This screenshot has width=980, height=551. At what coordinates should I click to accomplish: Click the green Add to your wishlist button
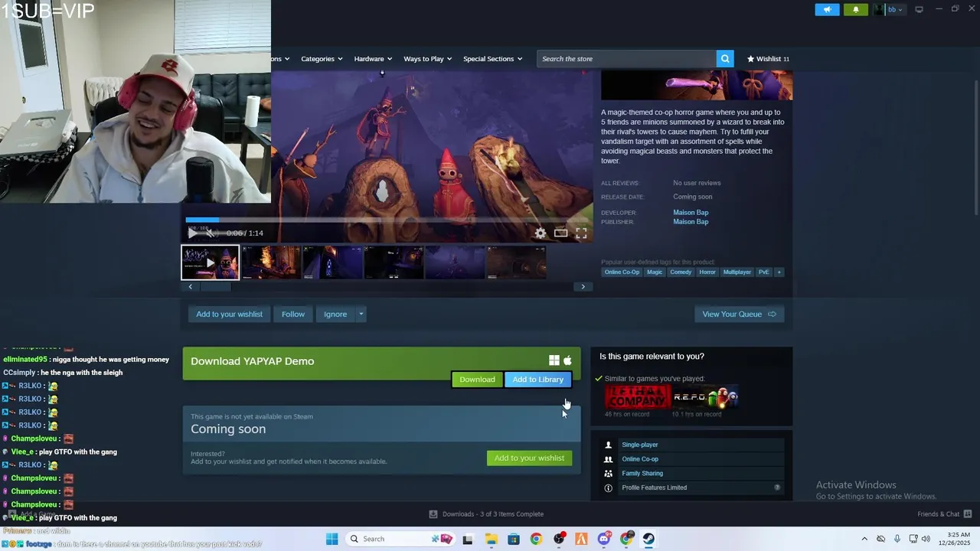tap(529, 458)
